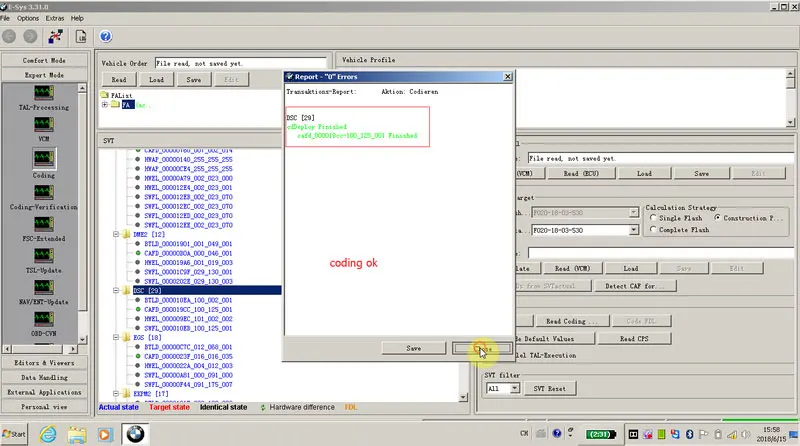
Task: Click the Detect CAF for... button
Action: point(635,286)
